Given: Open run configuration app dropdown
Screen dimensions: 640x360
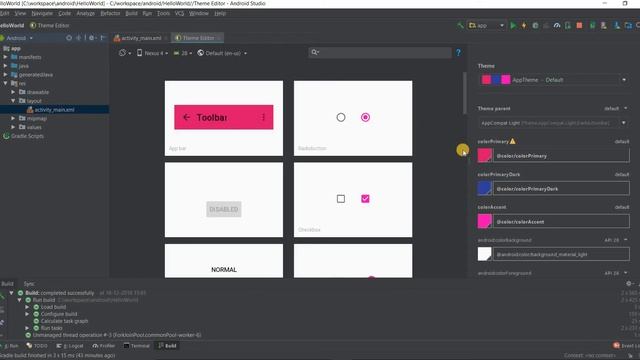Looking at the screenshot, I should [x=487, y=25].
